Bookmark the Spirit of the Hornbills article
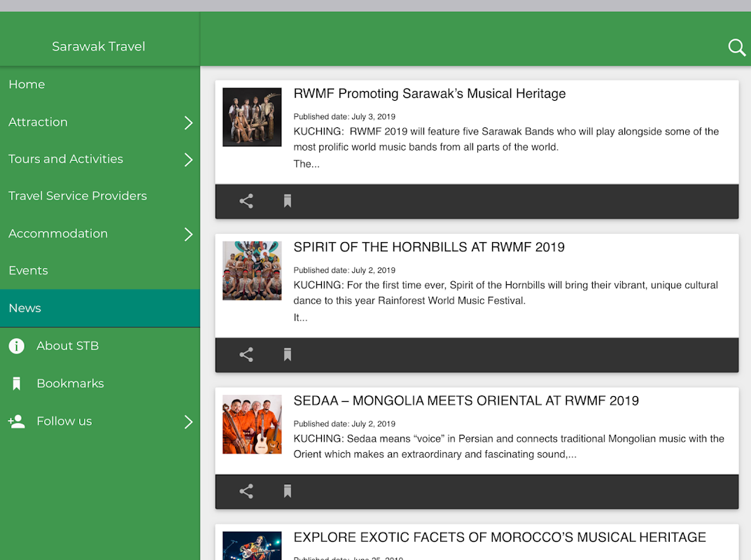751x560 pixels. 288,354
